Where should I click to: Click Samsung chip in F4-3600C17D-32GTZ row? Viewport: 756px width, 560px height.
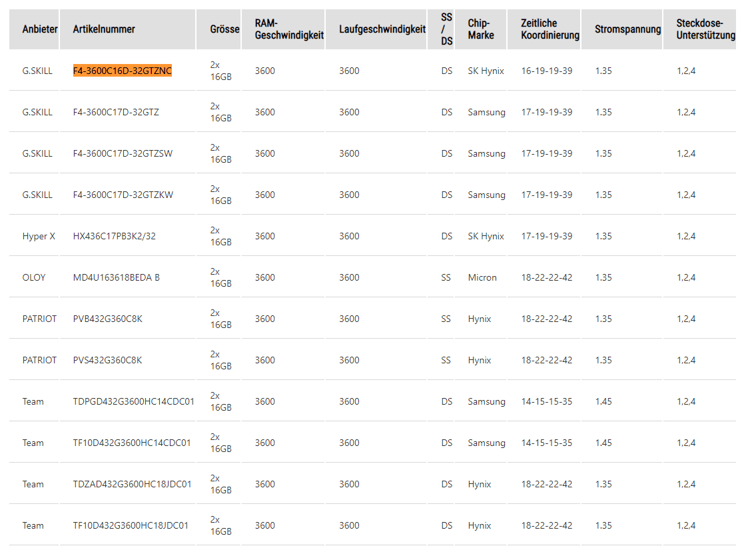point(486,113)
